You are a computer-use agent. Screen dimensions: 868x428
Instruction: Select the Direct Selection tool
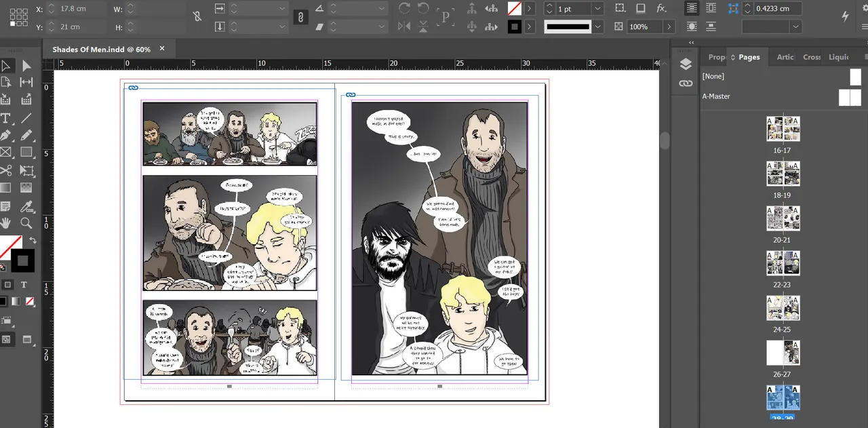26,66
